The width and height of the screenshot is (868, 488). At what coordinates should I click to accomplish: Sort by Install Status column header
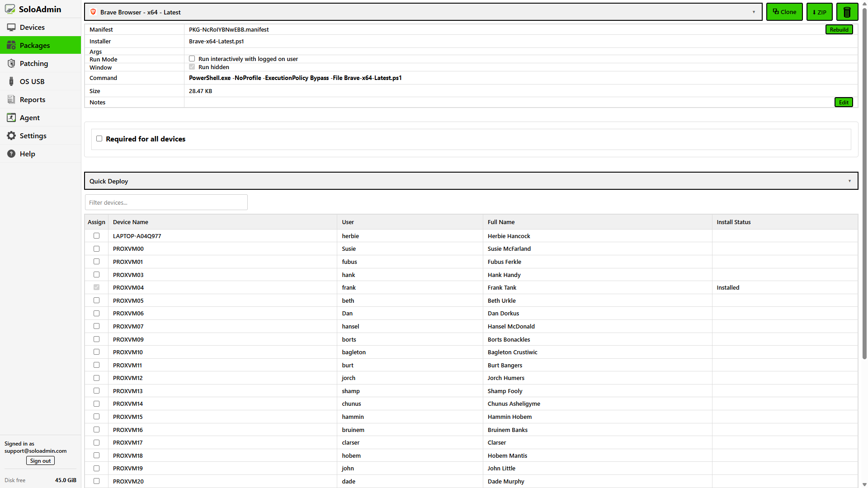(733, 222)
